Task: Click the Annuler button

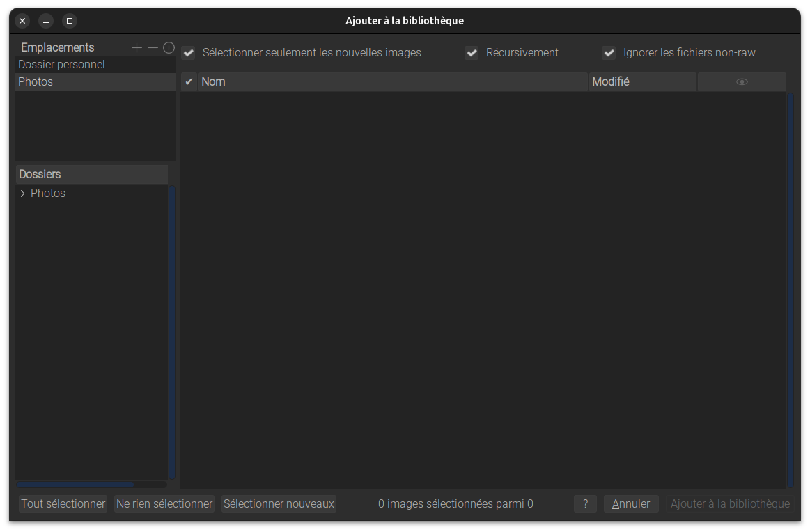Action: pyautogui.click(x=631, y=503)
